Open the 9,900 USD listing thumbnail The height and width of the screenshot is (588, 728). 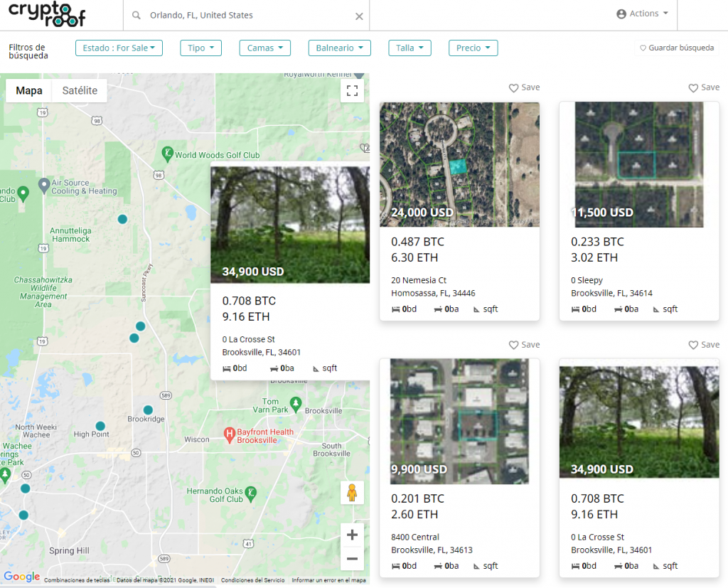pos(459,421)
